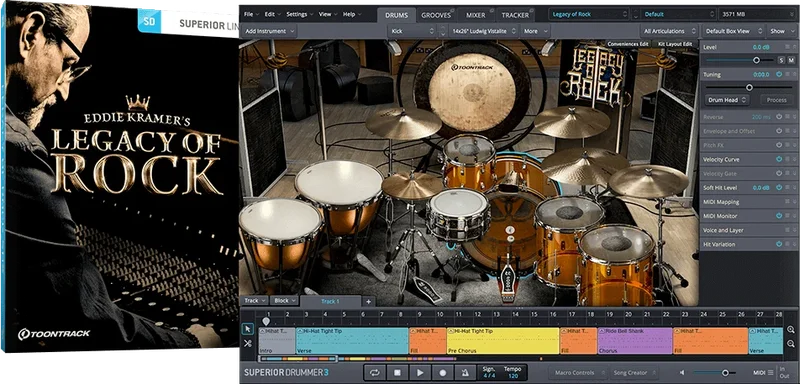Click Kit Layout Edit button
800x384 pixels.
coord(675,44)
